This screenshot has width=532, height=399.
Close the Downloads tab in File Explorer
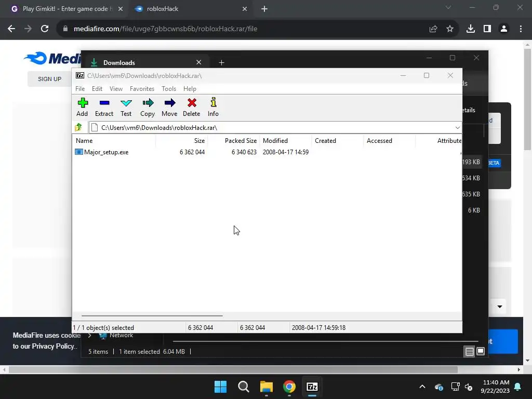(x=199, y=62)
